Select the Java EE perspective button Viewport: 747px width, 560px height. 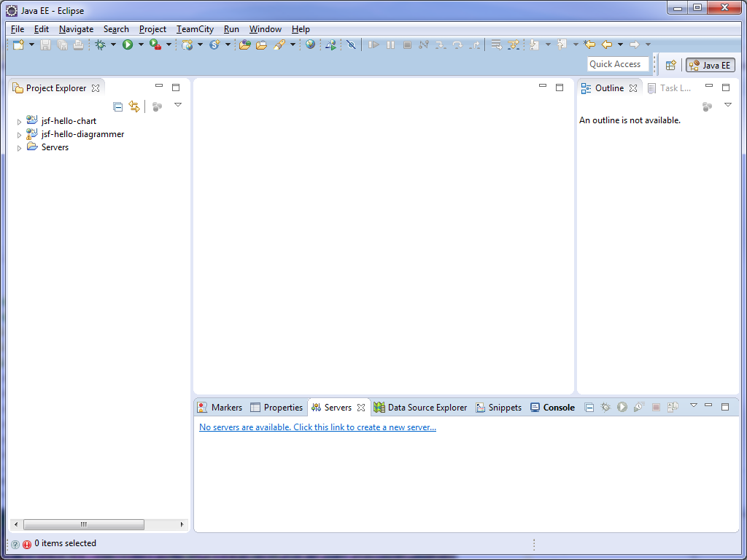pos(710,65)
